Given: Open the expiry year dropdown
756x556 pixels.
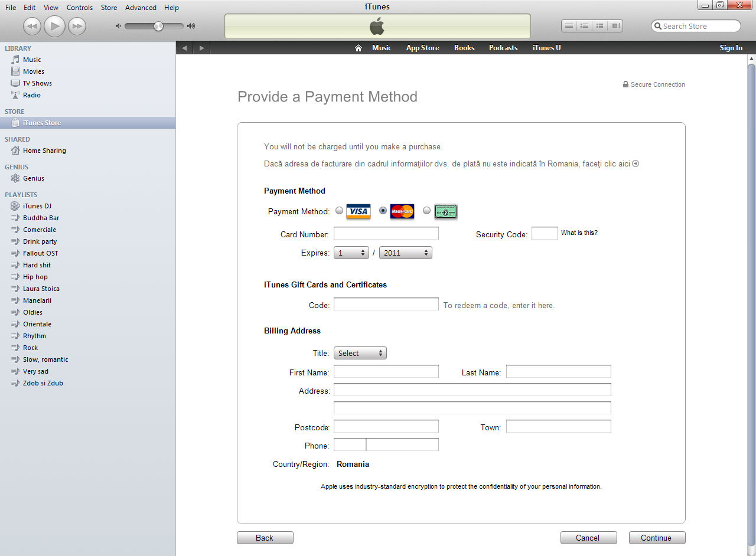Looking at the screenshot, I should (x=406, y=253).
